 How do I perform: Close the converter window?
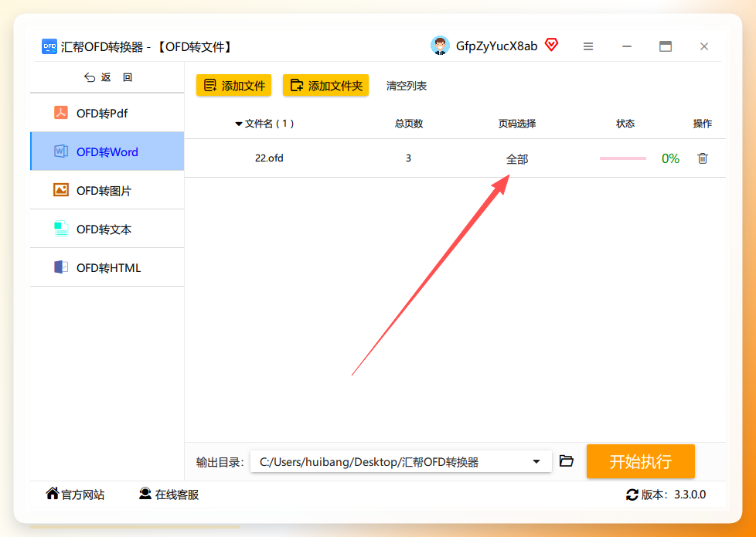tap(704, 46)
